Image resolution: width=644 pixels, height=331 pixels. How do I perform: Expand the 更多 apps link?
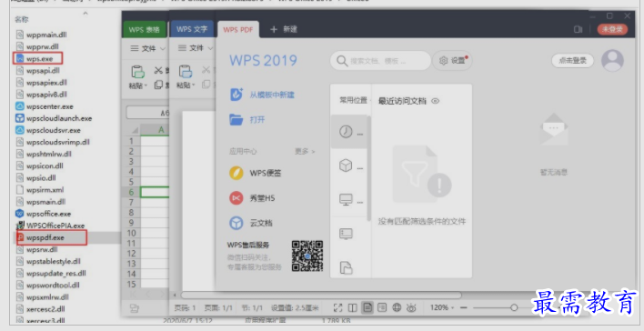coord(305,151)
